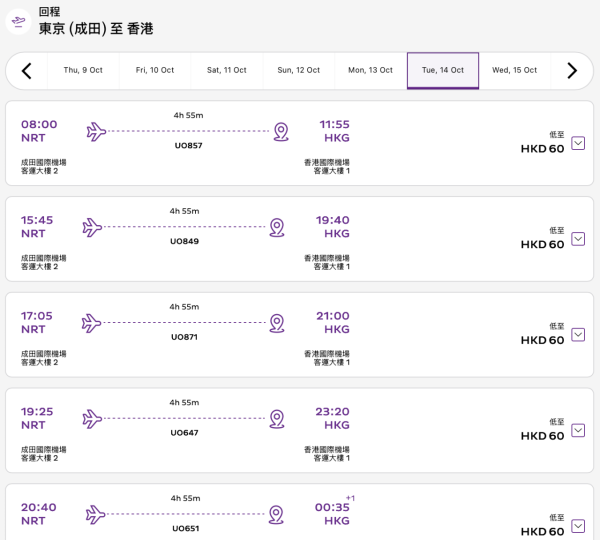Screen dimensions: 600x540
Task: Click flight number UO849
Action: pyautogui.click(x=184, y=241)
